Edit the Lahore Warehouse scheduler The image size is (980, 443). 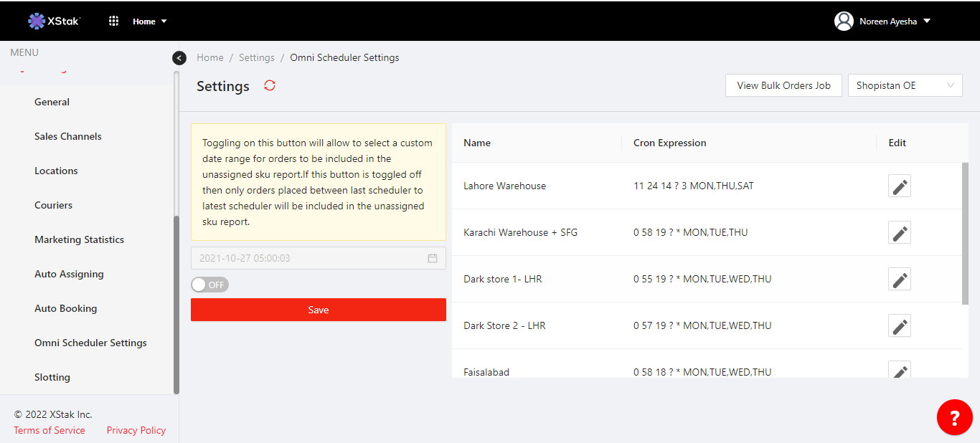(x=900, y=186)
